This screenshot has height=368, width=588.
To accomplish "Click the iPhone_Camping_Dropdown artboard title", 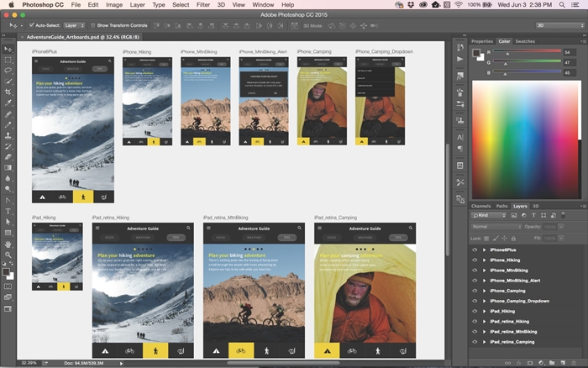I will point(384,52).
